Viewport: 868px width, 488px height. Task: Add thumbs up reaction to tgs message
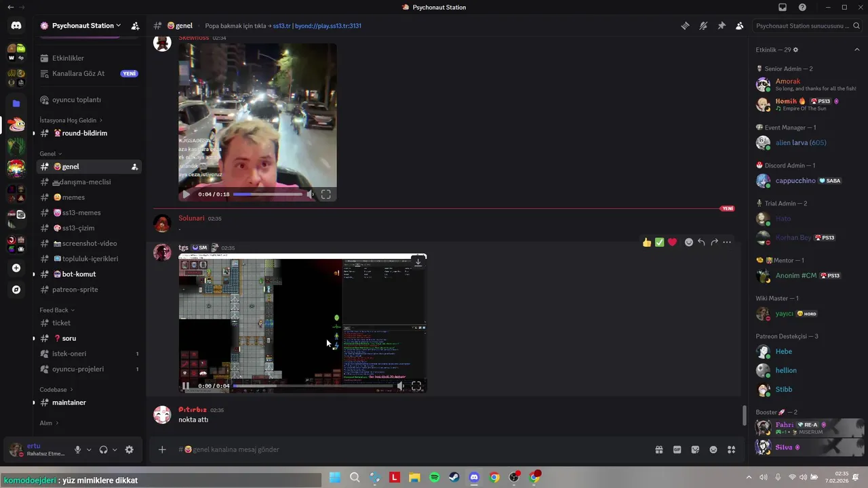click(647, 242)
